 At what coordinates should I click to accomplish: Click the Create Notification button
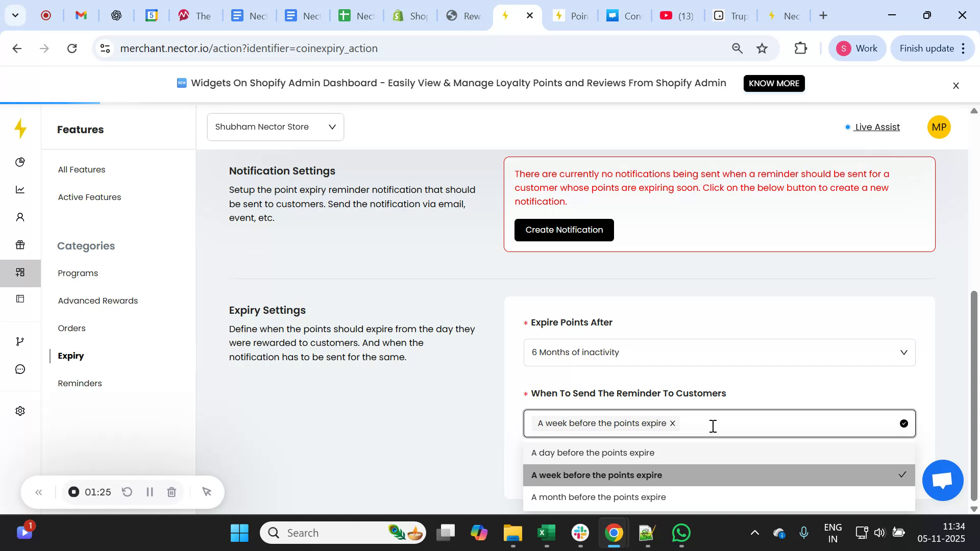[563, 230]
